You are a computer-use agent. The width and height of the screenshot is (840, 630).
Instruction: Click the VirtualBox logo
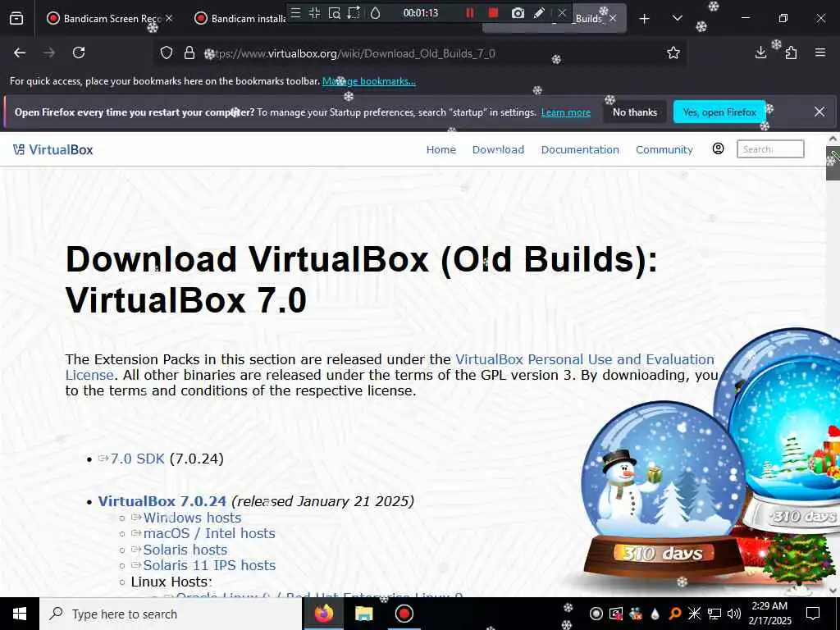(53, 149)
